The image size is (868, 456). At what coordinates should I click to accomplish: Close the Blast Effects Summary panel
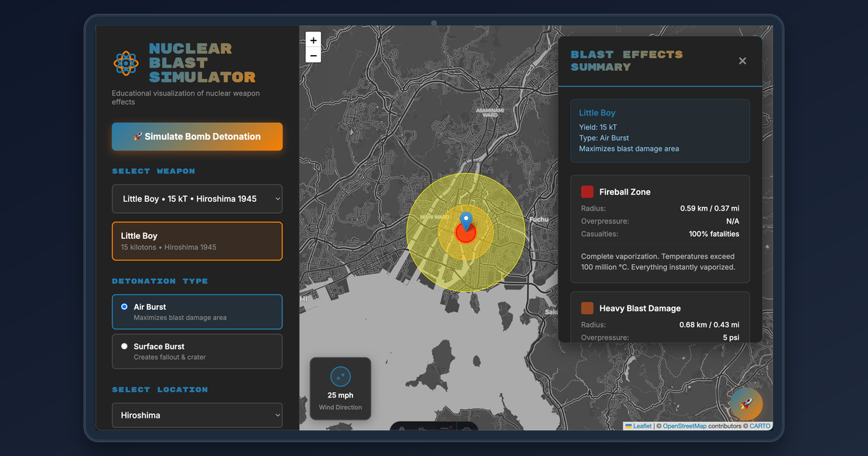[x=742, y=61]
